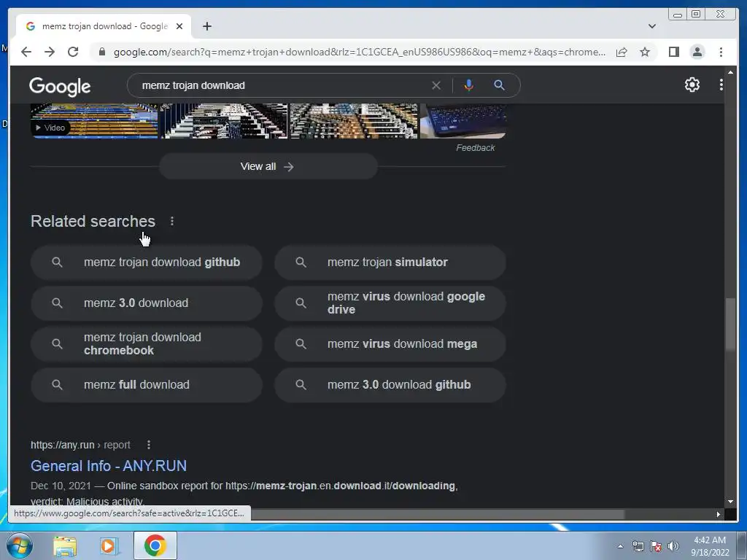747x560 pixels.
Task: Search memz trojan download chromebook
Action: (147, 344)
